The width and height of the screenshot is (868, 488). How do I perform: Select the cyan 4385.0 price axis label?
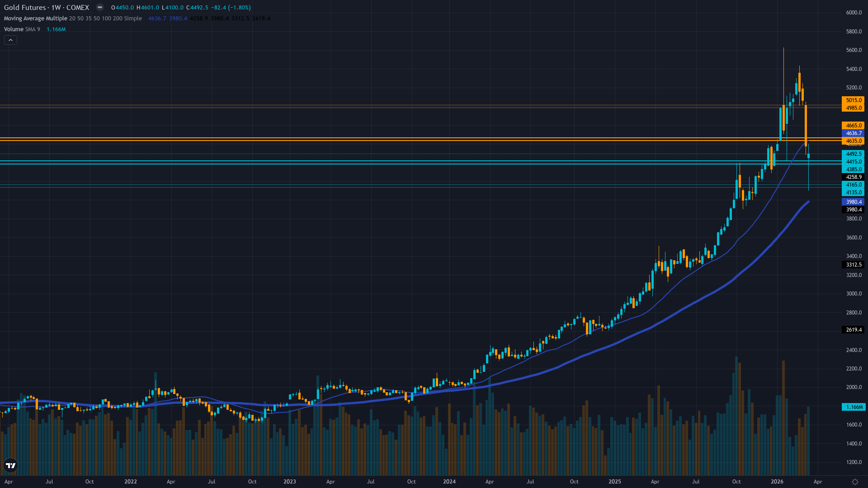tap(853, 169)
